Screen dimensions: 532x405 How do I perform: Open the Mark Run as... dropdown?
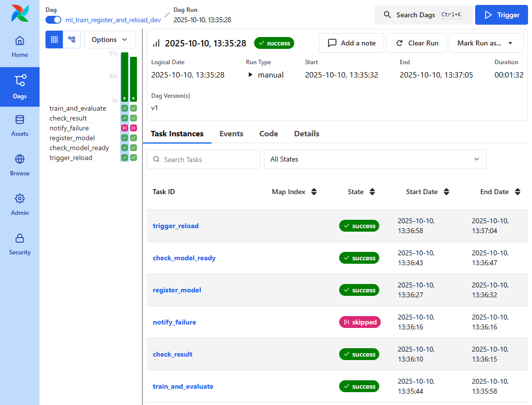click(486, 43)
